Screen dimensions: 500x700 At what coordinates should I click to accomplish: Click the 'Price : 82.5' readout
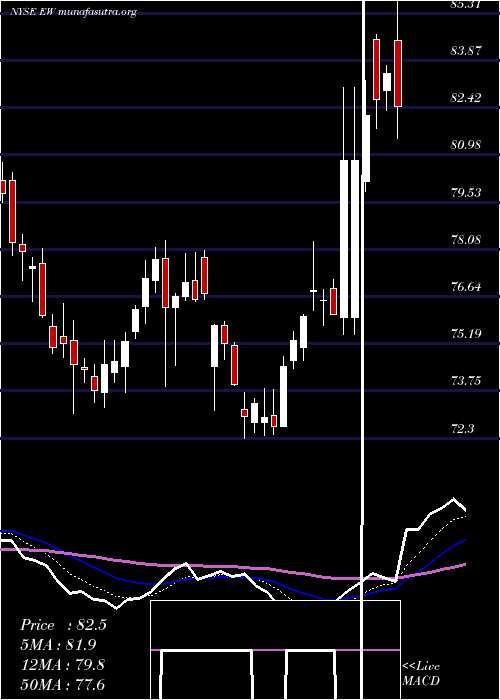(x=63, y=625)
